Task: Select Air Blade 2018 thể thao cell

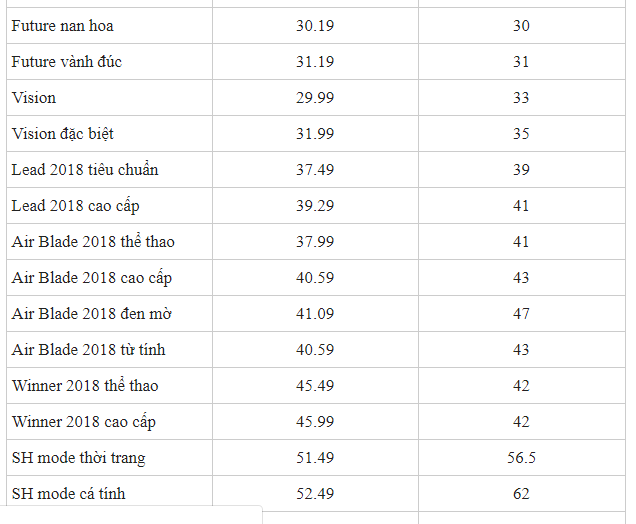Action: tap(110, 242)
